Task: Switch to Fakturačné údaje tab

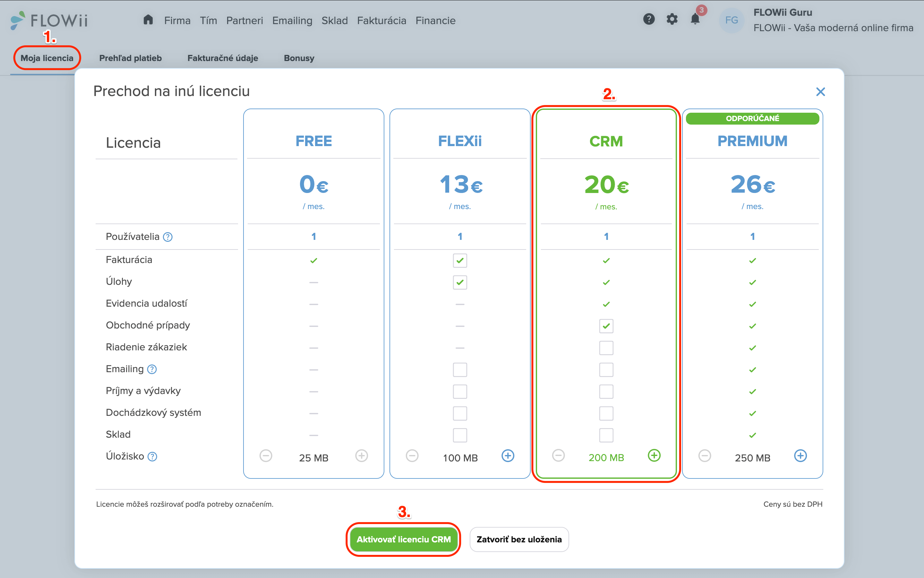Action: tap(223, 58)
